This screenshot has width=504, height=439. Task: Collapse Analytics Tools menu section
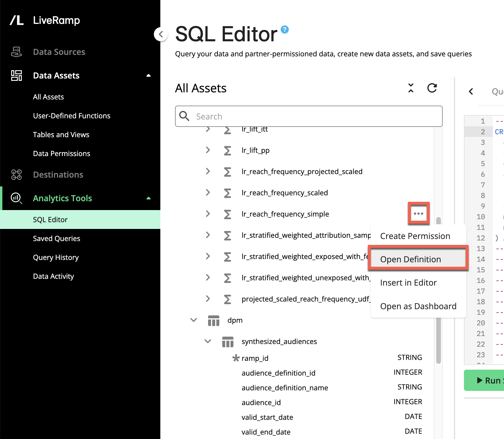[149, 198]
